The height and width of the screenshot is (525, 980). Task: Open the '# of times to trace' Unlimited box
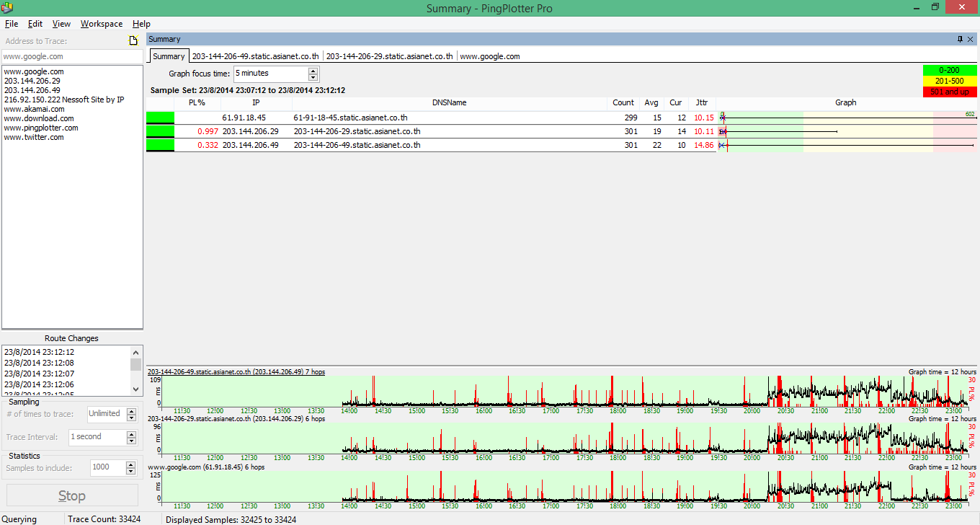(x=105, y=414)
